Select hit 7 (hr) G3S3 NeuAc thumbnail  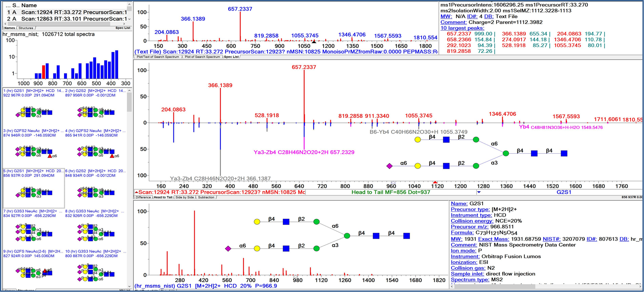(33, 228)
